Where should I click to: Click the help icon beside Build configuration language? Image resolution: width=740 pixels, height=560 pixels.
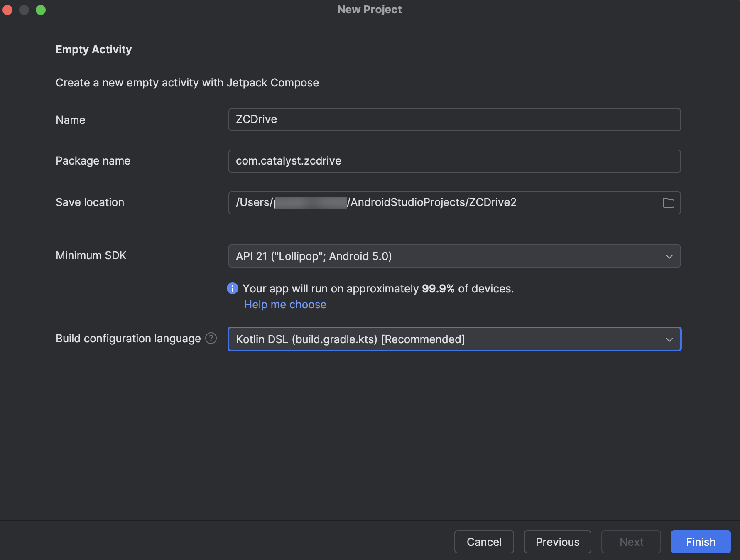point(211,339)
